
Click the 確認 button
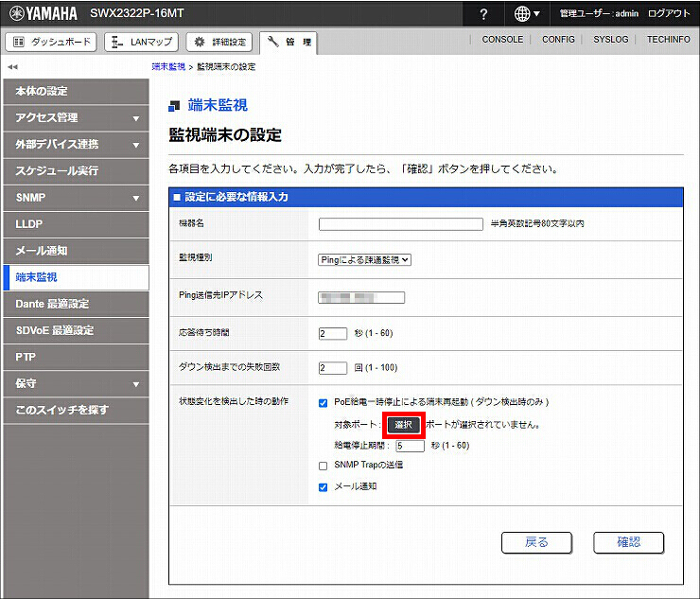pos(628,543)
